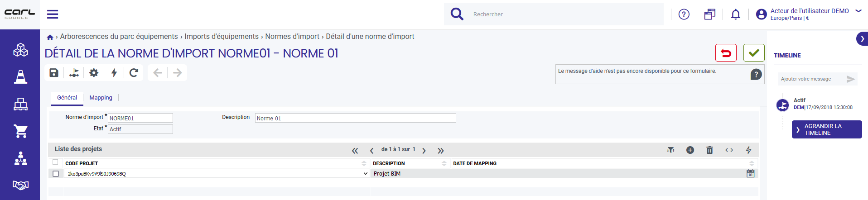Tick the checkbox for project row 2ko3puBKv9V9lS0J90698Q
The image size is (868, 200).
56,174
